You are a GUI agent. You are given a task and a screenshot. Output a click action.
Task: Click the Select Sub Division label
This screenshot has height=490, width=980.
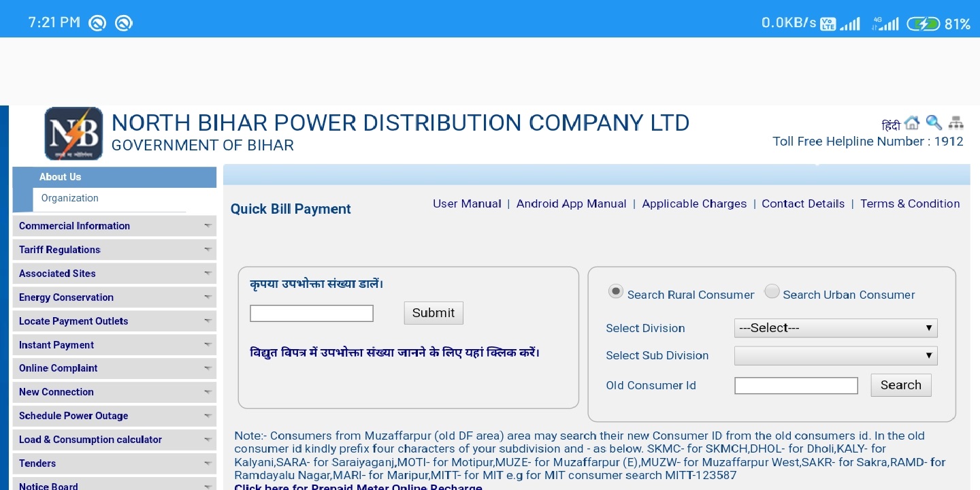coord(657,355)
